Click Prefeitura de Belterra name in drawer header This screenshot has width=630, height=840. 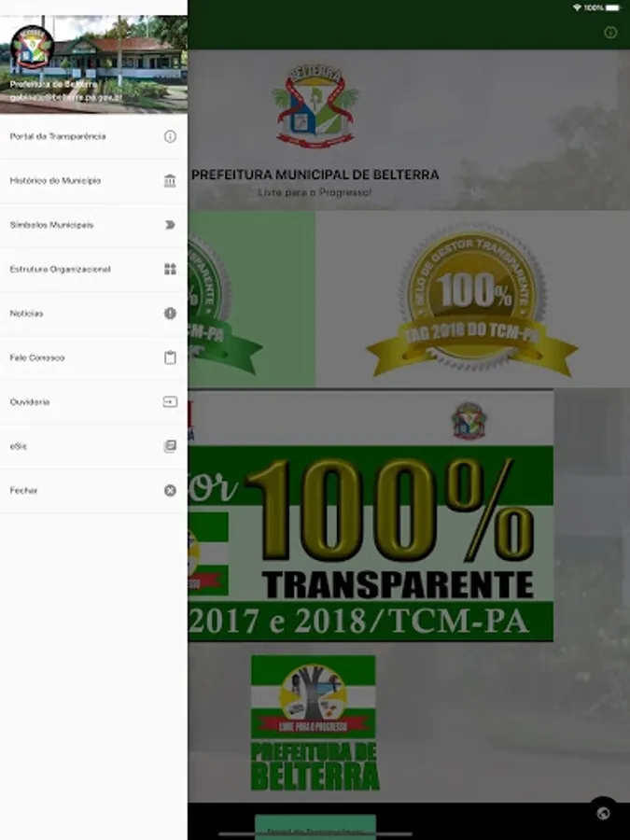[53, 85]
